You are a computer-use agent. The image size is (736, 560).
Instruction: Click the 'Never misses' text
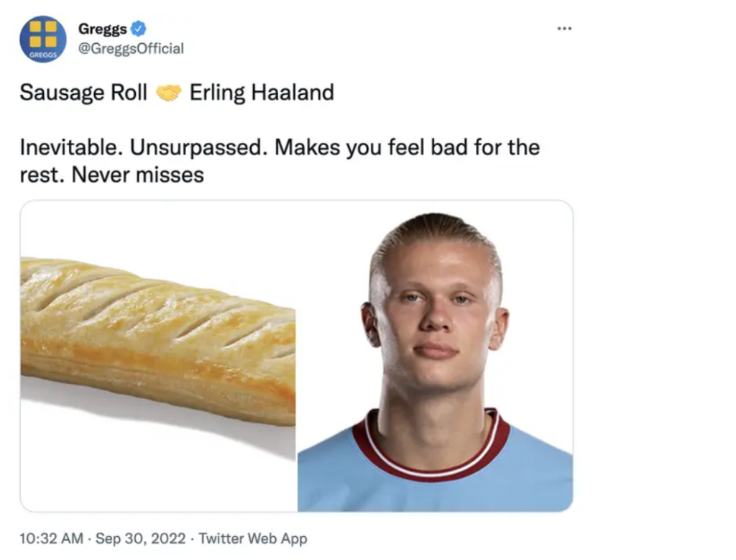[137, 175]
